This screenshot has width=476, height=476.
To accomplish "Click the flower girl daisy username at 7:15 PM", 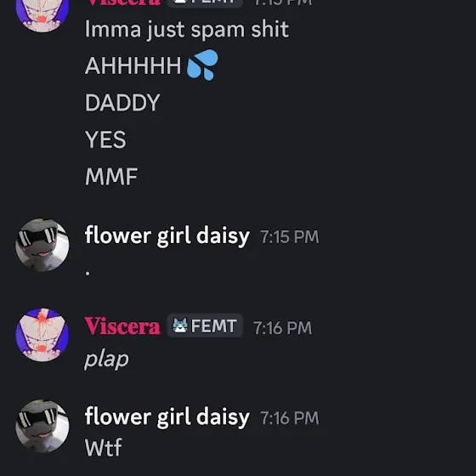I will coord(167,235).
